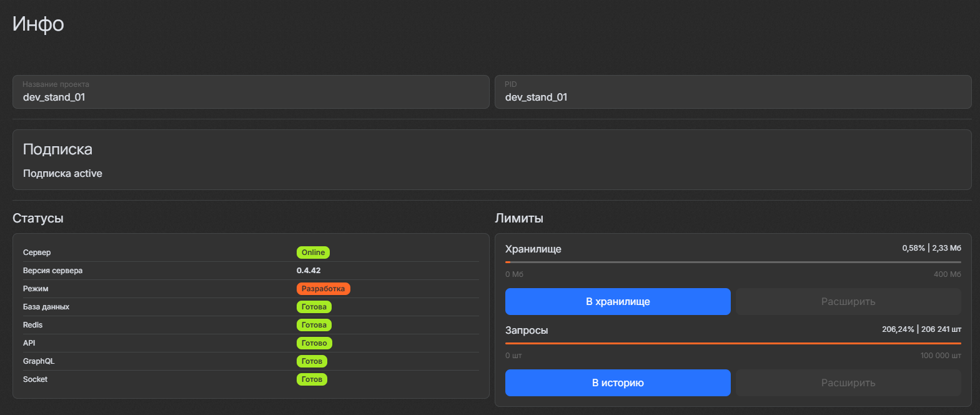Image resolution: width=980 pixels, height=415 pixels.
Task: Click the Хранилище usage progress bar
Action: tap(733, 262)
